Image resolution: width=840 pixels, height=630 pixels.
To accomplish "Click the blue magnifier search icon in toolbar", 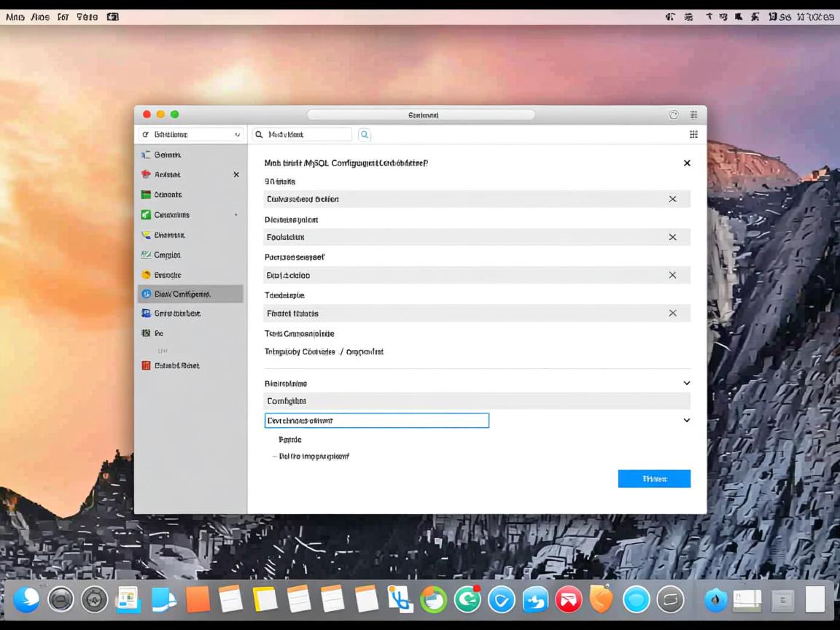I will pos(365,134).
